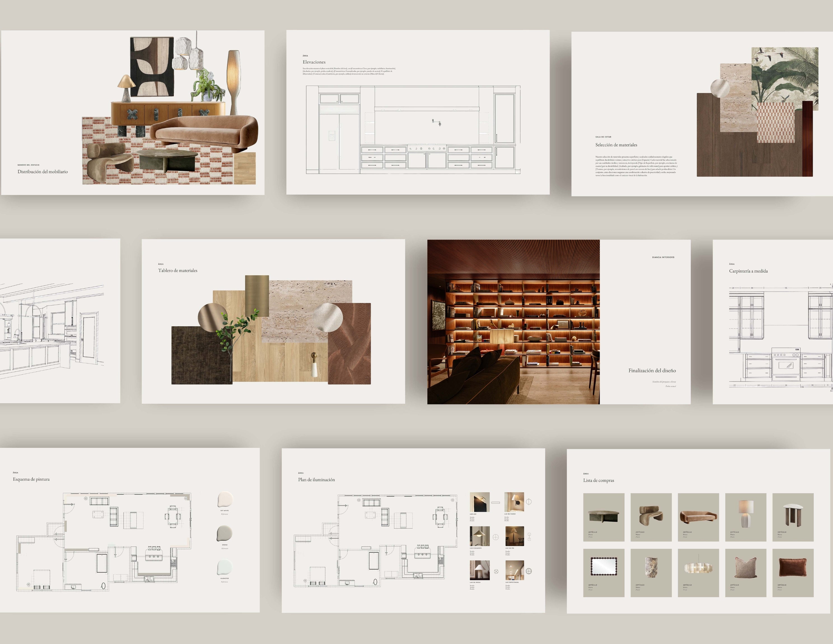
Task: Click the Luz de Pie double-circle symbol
Action: click(529, 537)
